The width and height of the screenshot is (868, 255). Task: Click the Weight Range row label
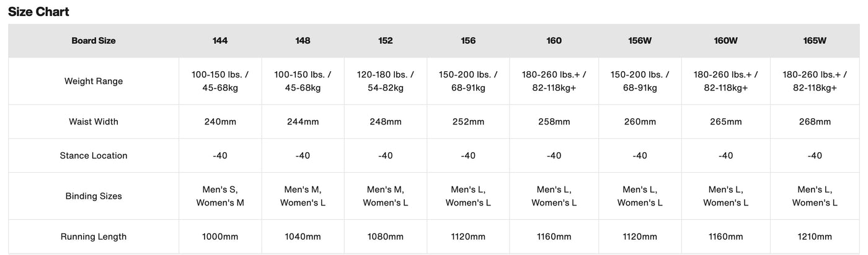click(x=94, y=81)
